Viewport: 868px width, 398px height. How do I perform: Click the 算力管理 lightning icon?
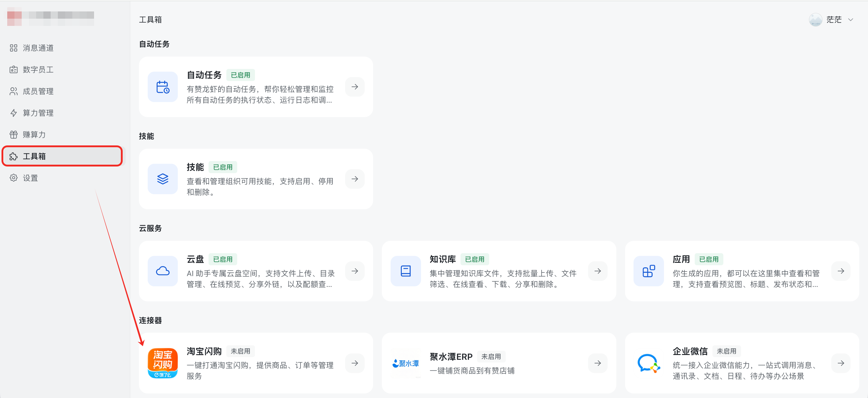click(x=14, y=113)
